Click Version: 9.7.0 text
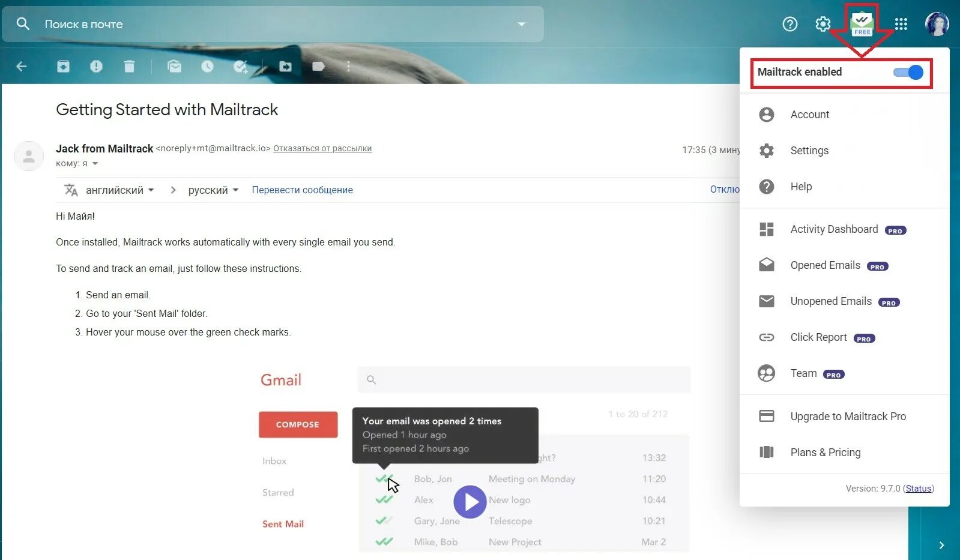This screenshot has height=560, width=960. click(x=873, y=489)
